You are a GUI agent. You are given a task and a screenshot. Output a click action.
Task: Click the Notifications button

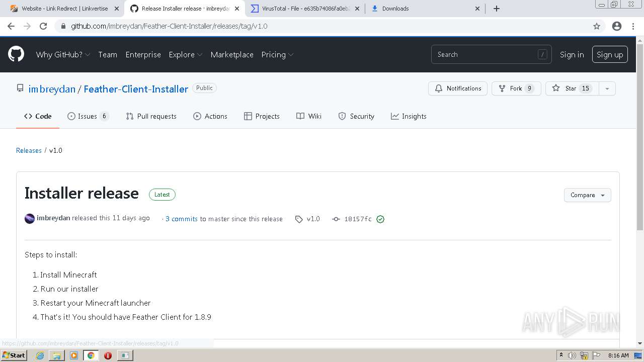[x=458, y=88]
